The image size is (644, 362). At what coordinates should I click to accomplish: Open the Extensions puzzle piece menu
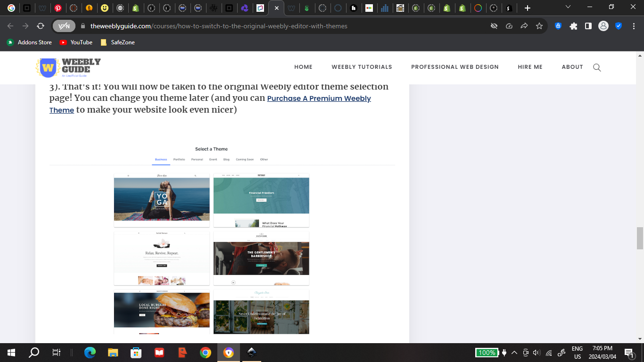(x=573, y=26)
